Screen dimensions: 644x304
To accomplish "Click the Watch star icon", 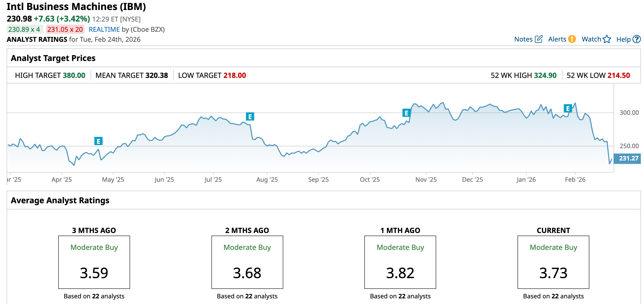I will pyautogui.click(x=607, y=39).
